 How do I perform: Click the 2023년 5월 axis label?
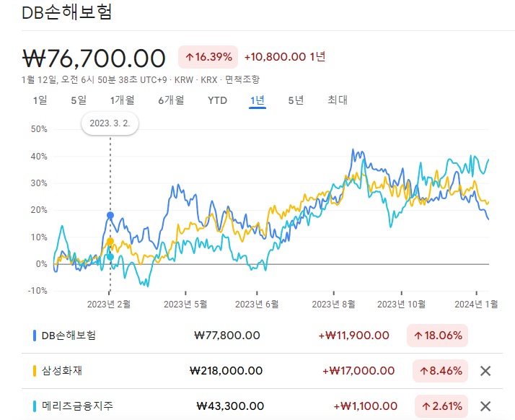[185, 305]
